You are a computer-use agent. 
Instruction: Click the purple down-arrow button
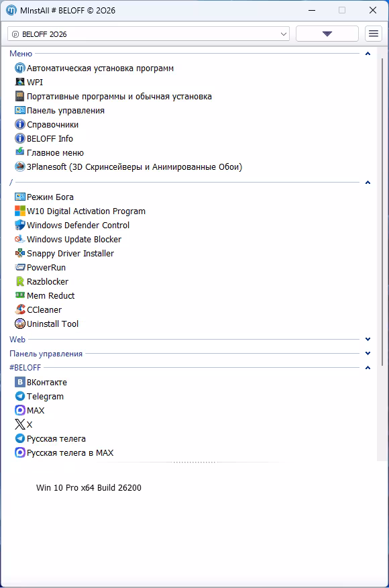(327, 34)
